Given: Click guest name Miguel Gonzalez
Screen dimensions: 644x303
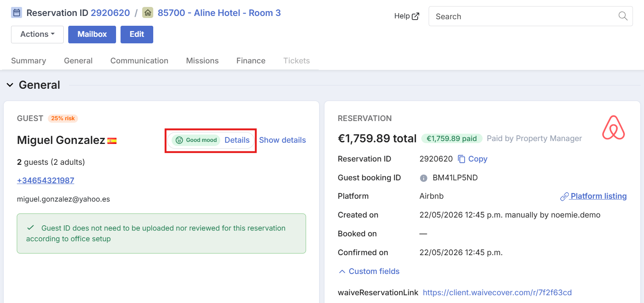Looking at the screenshot, I should coord(61,140).
